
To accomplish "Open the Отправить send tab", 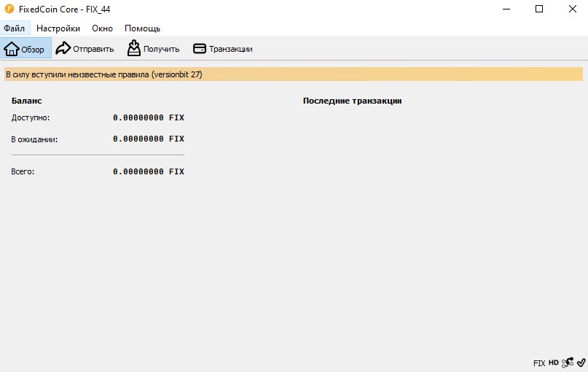I will coord(85,48).
